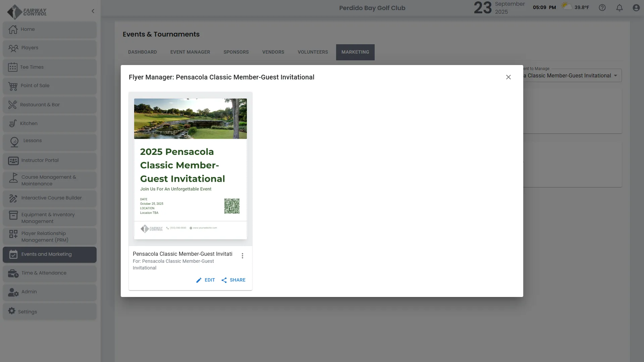This screenshot has width=644, height=362.
Task: Close the Flyer Manager dialog
Action: (508, 77)
